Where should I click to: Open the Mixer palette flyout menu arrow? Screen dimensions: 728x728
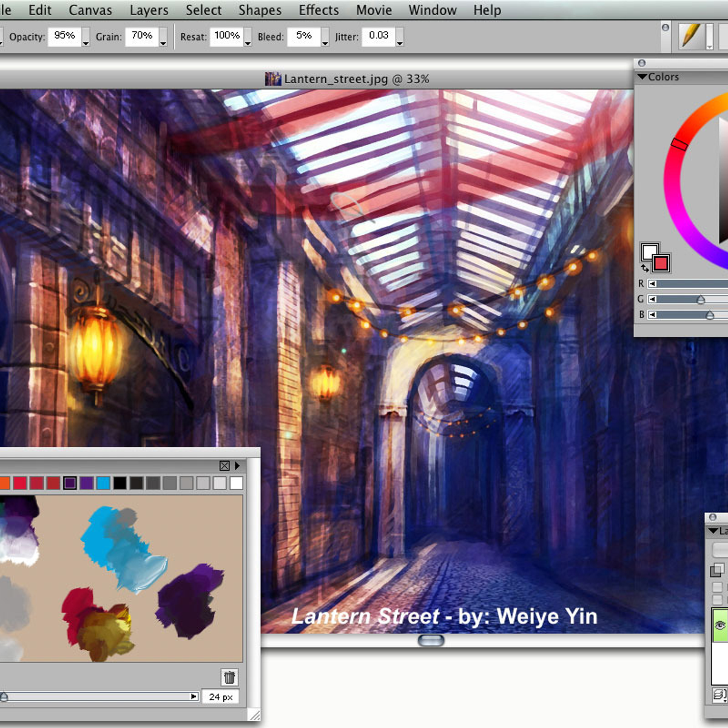coord(237,466)
